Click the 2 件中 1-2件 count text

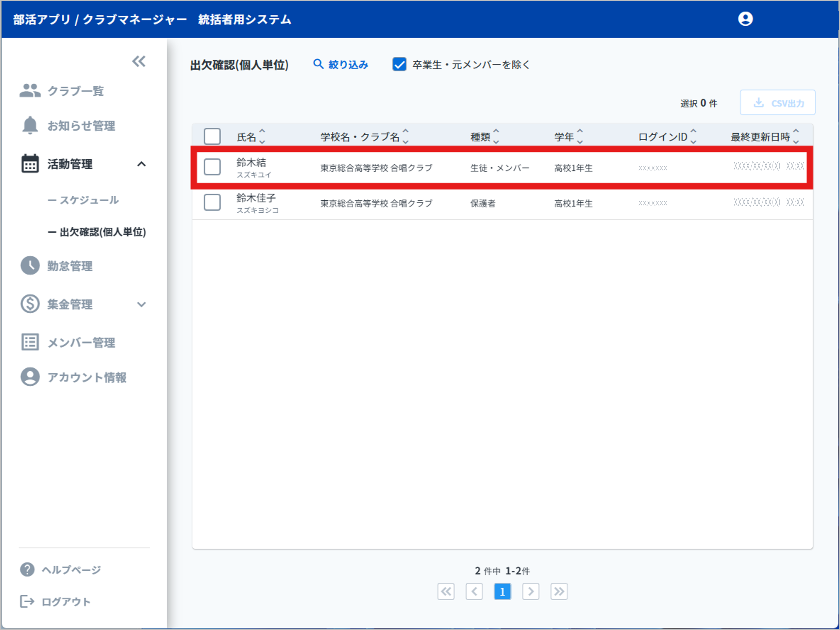[x=502, y=570]
